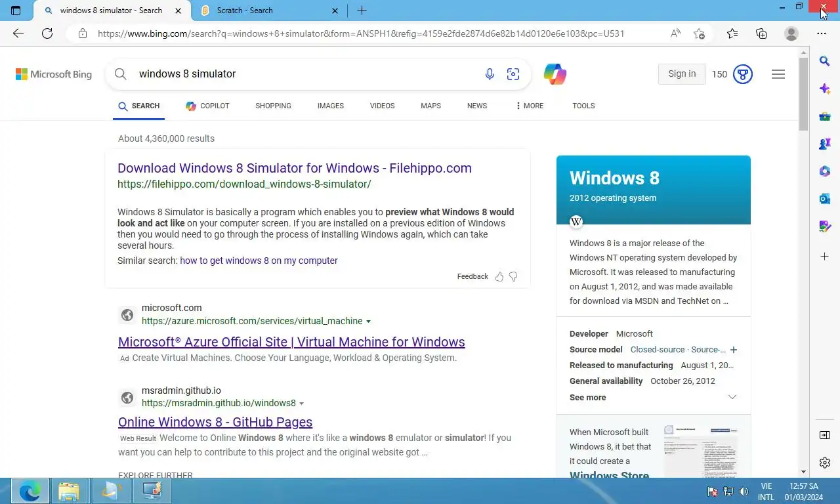This screenshot has width=840, height=504.
Task: Switch to the SEARCH tab
Action: pyautogui.click(x=138, y=106)
